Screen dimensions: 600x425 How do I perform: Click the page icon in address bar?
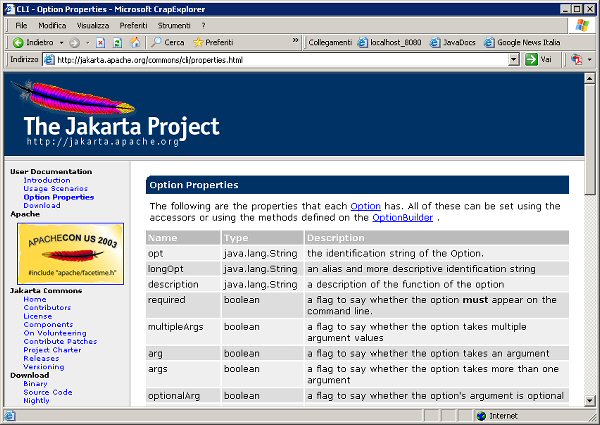point(49,60)
